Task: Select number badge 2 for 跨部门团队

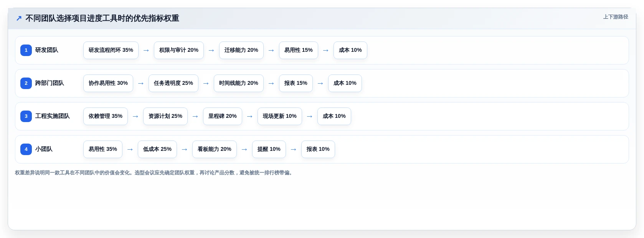Action: (26, 83)
